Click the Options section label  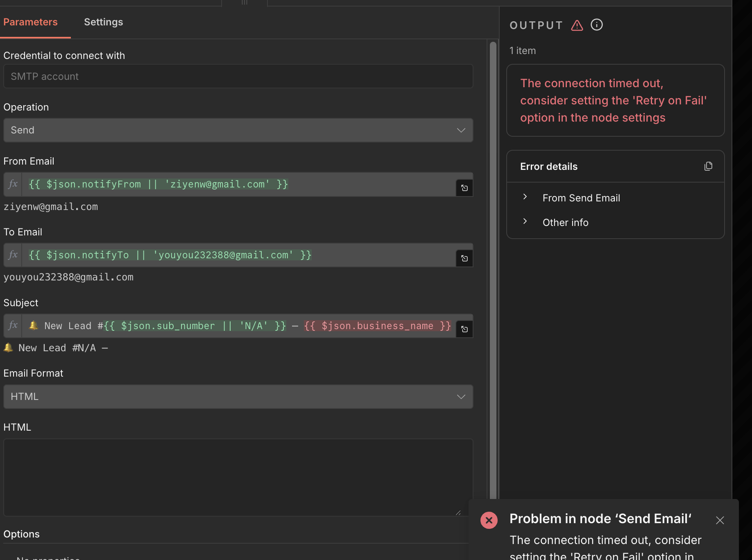point(22,534)
